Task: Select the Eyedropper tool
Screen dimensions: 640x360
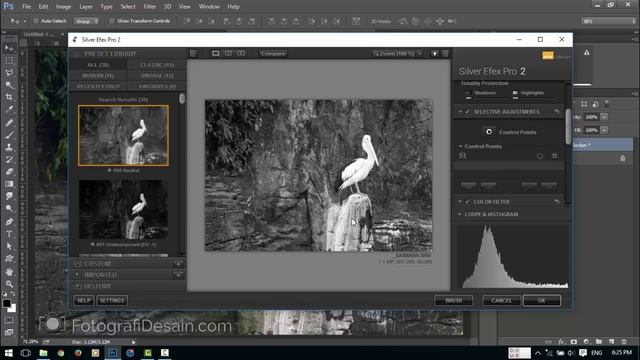Action: tap(9, 109)
